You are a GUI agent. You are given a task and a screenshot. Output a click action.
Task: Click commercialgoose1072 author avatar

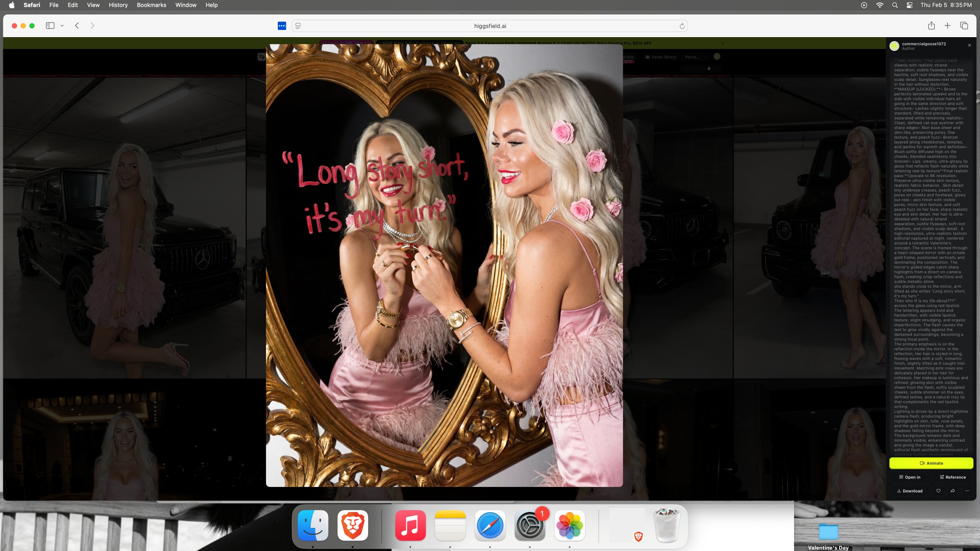pos(894,46)
